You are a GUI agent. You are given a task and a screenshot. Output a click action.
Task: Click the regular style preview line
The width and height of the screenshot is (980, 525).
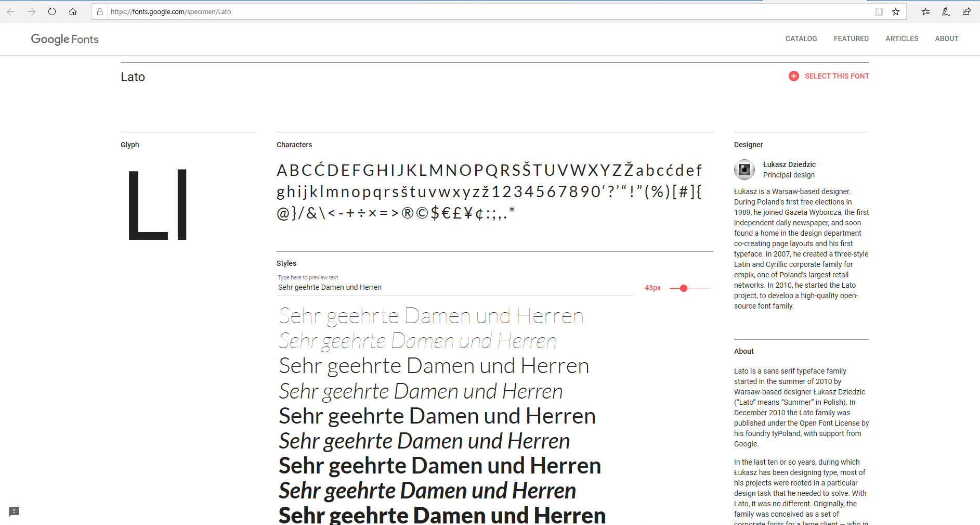[x=437, y=416]
